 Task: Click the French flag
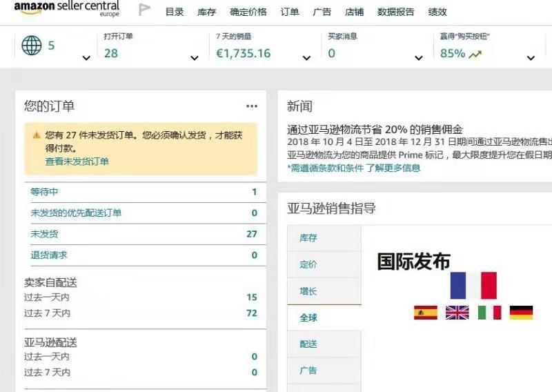pyautogui.click(x=473, y=285)
